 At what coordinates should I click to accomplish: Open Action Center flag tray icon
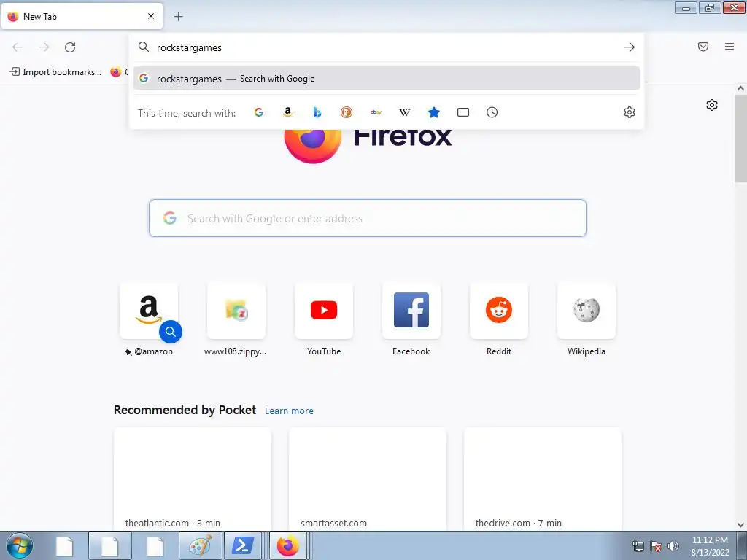pyautogui.click(x=656, y=546)
